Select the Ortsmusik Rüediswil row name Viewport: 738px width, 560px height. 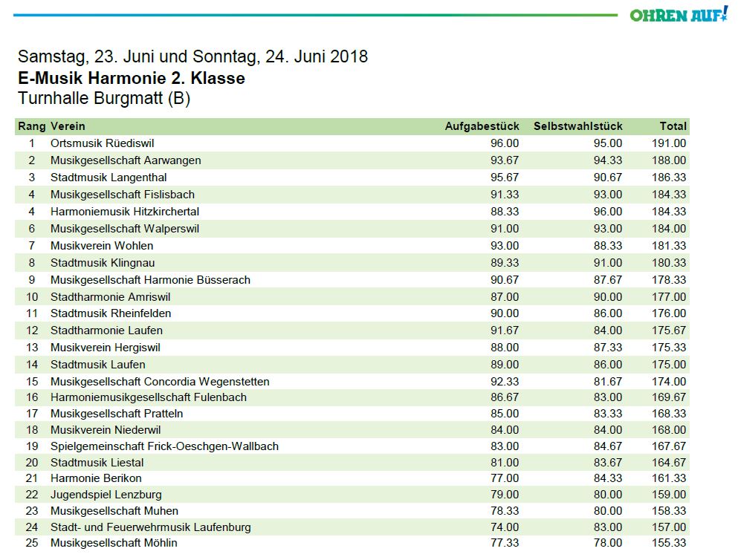(103, 143)
